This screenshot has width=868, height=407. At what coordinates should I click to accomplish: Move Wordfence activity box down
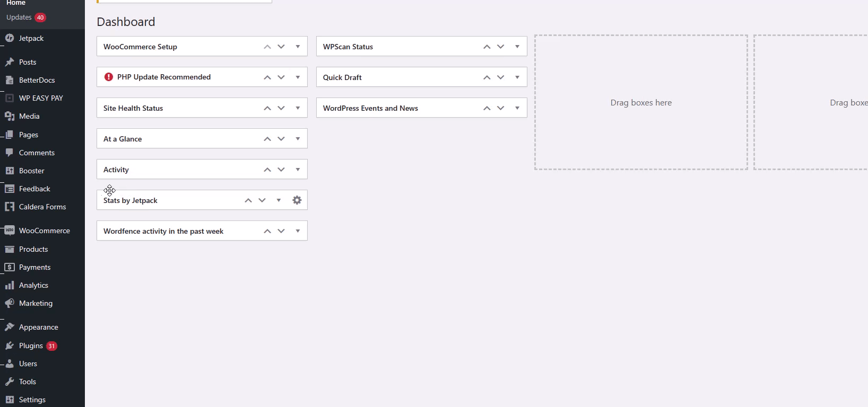(x=281, y=231)
